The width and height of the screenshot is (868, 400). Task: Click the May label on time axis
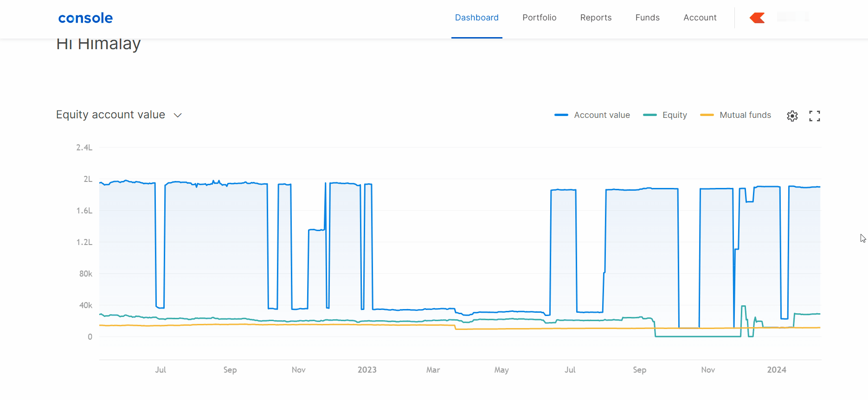pos(502,370)
